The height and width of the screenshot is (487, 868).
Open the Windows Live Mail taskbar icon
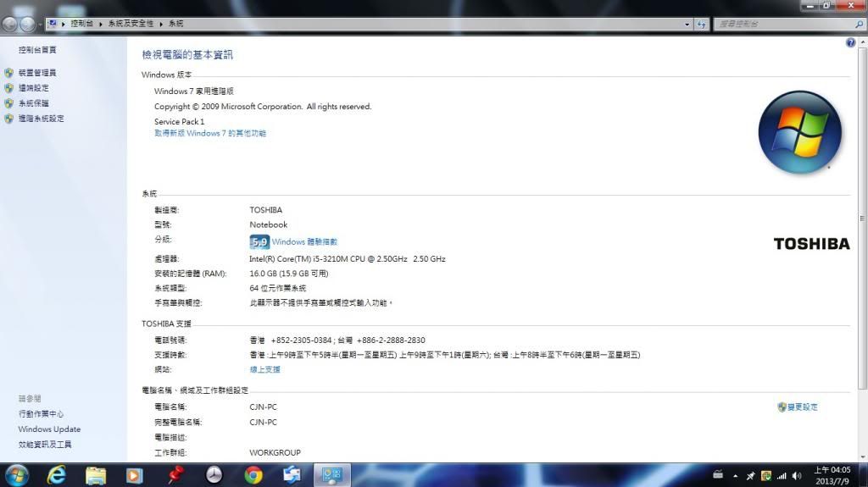click(292, 475)
